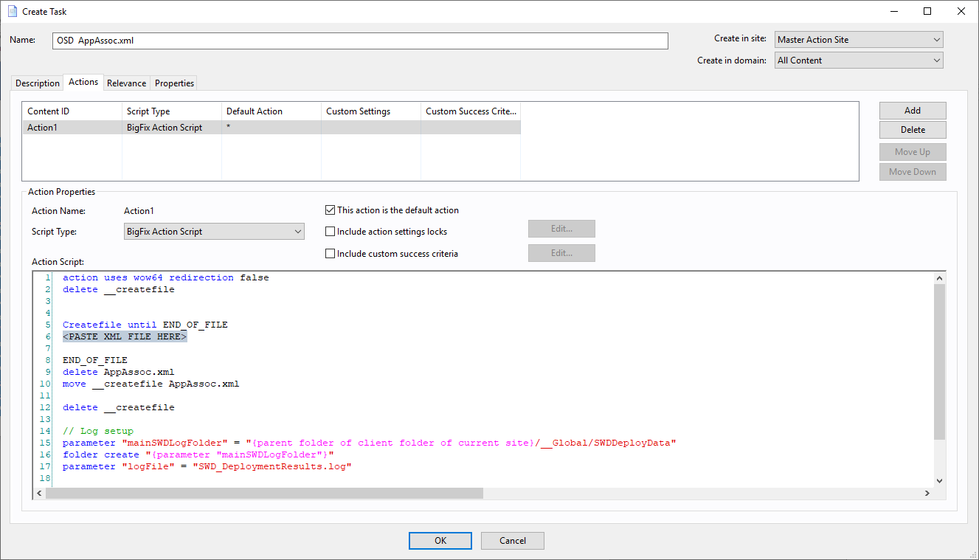
Task: Click the Custom Success Criteria column header
Action: (x=471, y=111)
